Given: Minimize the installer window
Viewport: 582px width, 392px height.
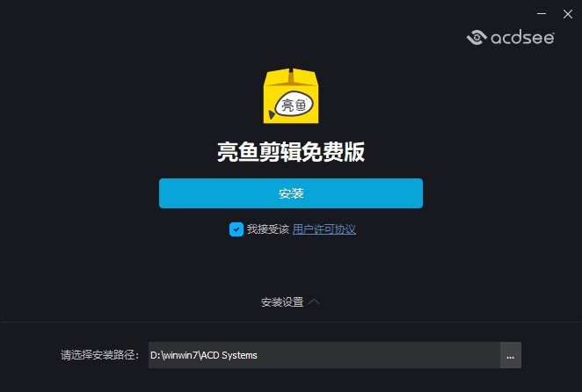Looking at the screenshot, I should [x=542, y=14].
